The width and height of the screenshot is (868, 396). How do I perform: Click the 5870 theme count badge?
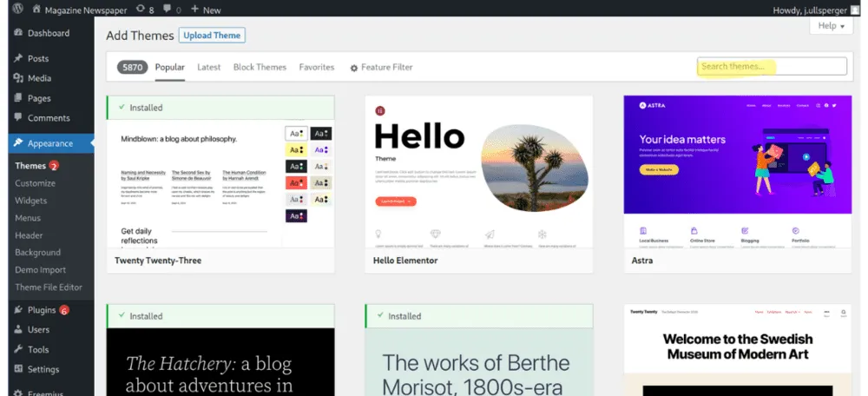click(x=132, y=68)
